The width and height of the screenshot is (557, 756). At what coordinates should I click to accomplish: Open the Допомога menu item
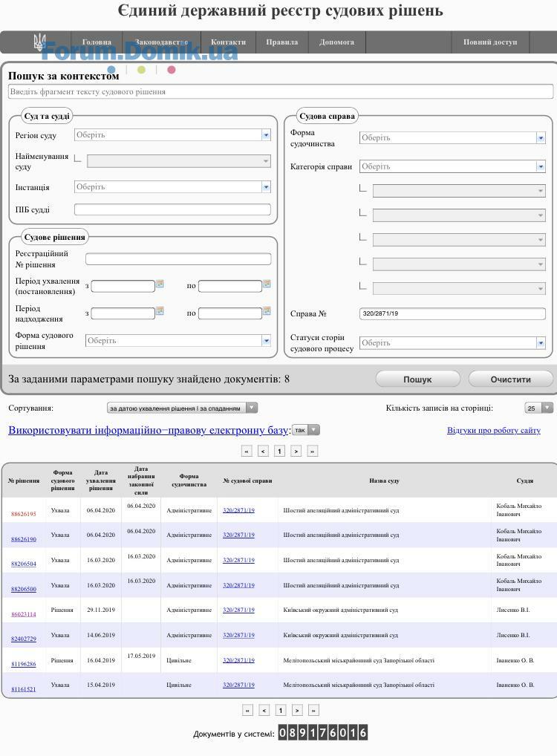tap(336, 42)
